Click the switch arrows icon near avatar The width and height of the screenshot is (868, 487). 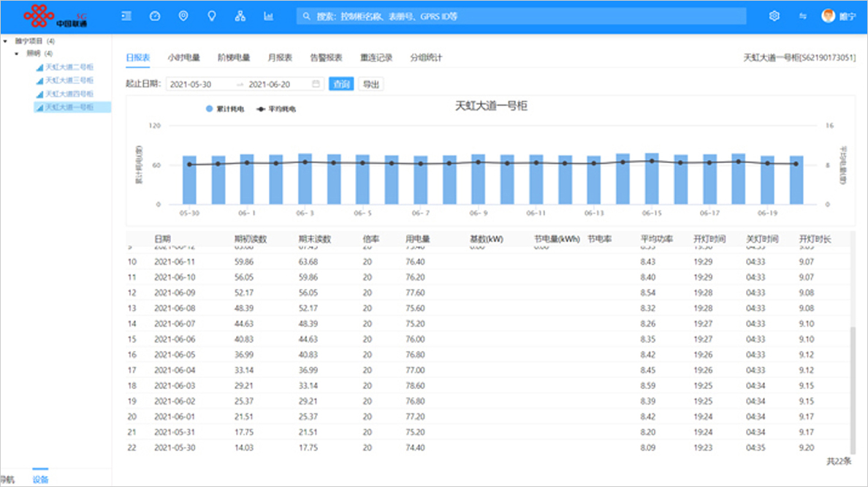click(x=803, y=16)
